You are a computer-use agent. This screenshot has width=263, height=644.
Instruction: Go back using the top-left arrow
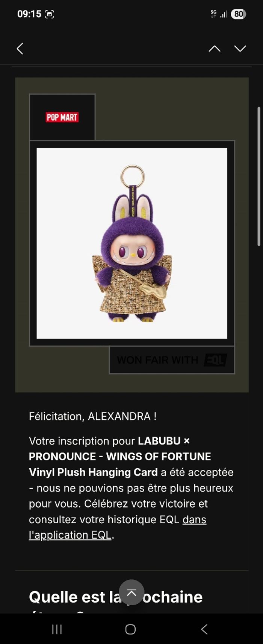[x=20, y=49]
